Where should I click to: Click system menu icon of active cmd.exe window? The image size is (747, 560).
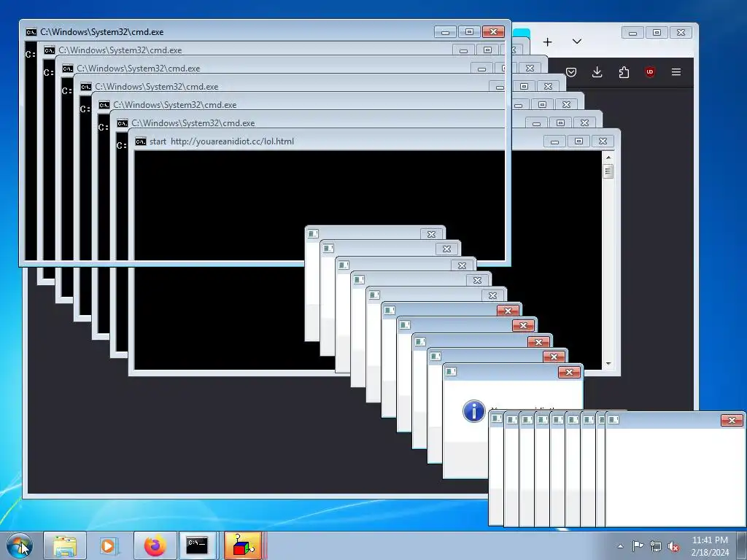[31, 32]
